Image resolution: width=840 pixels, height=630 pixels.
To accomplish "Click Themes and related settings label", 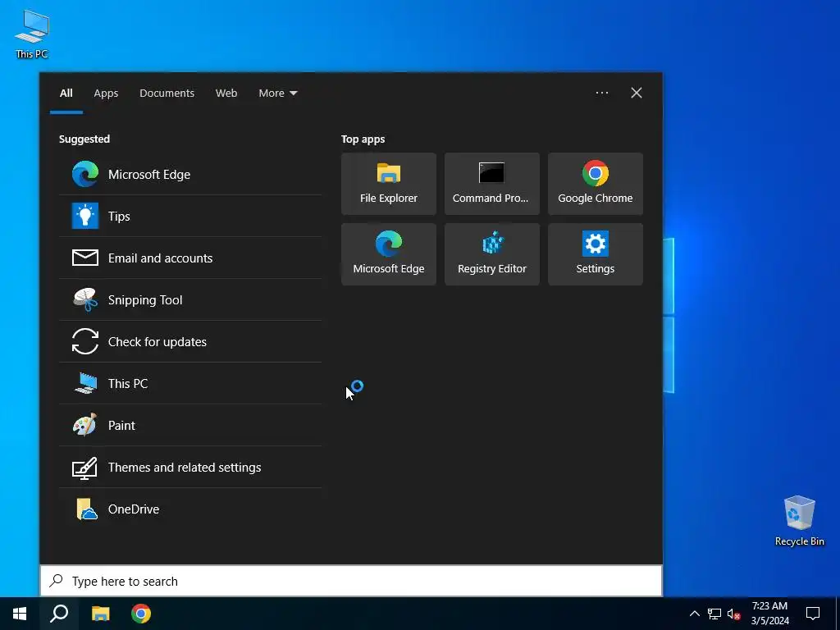I will pos(185,467).
